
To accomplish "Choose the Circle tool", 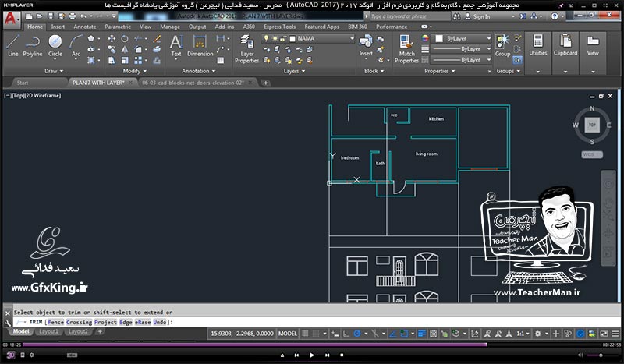I will click(55, 46).
